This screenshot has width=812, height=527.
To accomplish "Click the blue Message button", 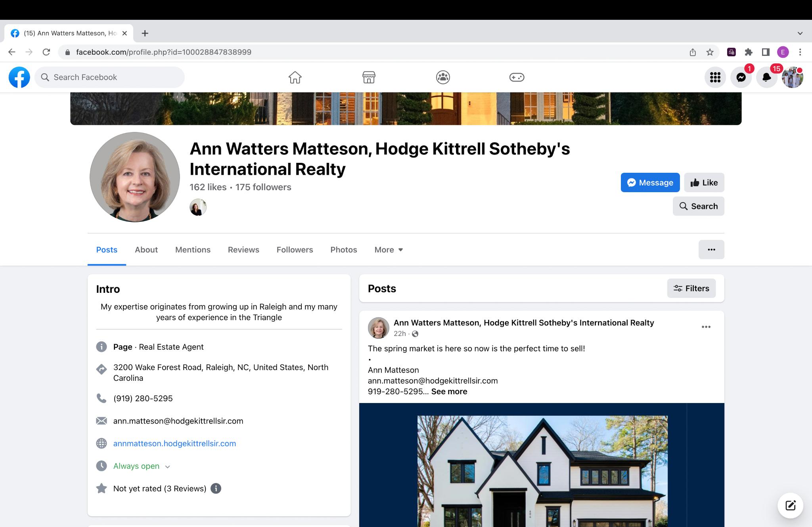I will coord(650,183).
